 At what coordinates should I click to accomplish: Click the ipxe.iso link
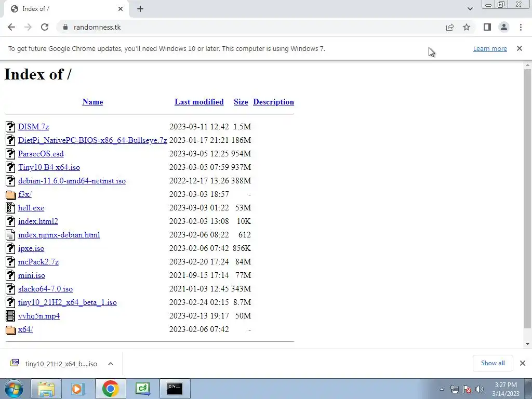31,248
